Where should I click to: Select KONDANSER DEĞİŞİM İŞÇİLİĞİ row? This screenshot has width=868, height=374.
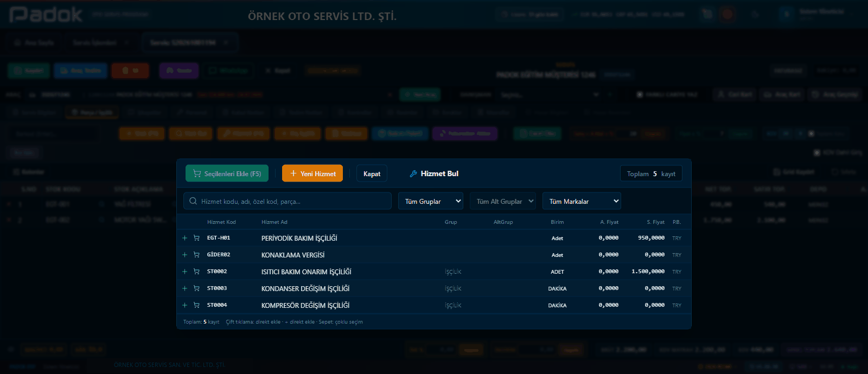tap(434, 288)
